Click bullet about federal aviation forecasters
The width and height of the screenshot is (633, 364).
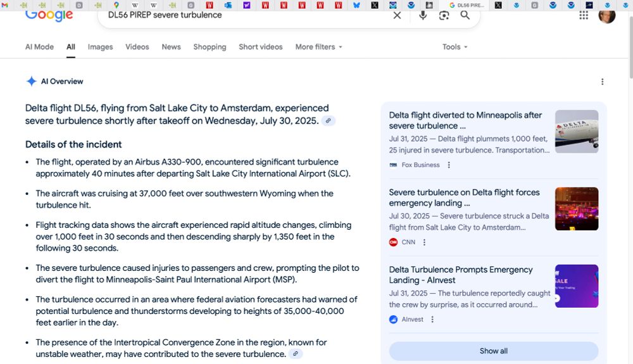click(x=196, y=311)
